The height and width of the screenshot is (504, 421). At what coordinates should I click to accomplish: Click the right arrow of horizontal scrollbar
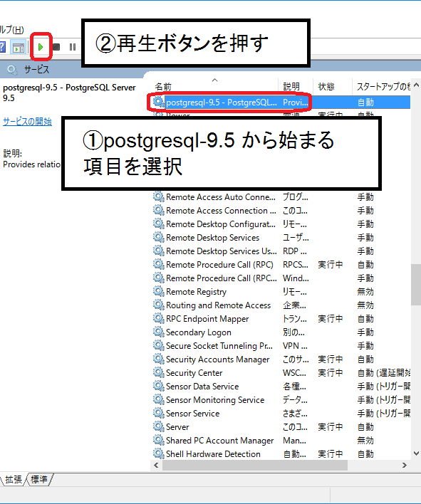pos(405,465)
